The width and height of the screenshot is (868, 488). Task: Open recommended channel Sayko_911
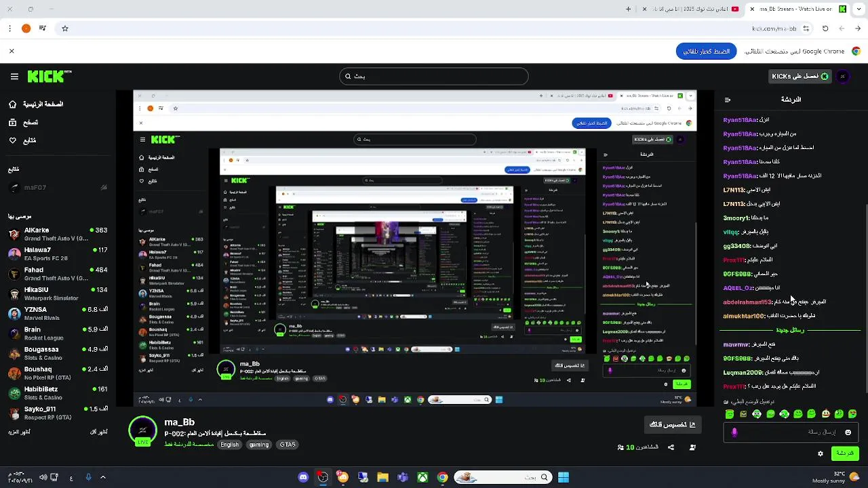click(x=58, y=413)
